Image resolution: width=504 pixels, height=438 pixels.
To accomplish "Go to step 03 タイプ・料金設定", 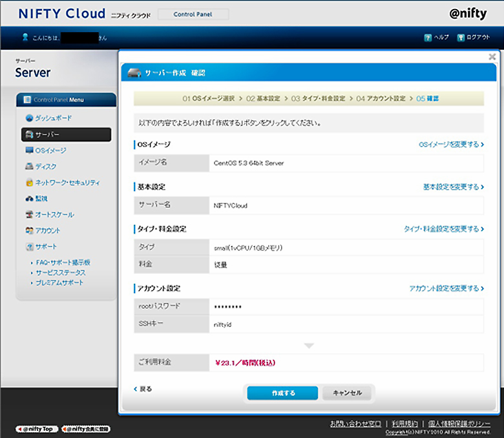I will click(x=318, y=99).
